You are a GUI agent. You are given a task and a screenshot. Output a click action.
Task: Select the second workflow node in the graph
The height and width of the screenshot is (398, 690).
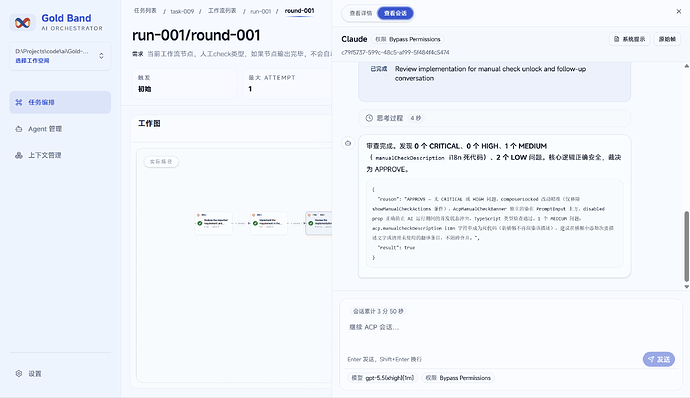click(x=268, y=223)
